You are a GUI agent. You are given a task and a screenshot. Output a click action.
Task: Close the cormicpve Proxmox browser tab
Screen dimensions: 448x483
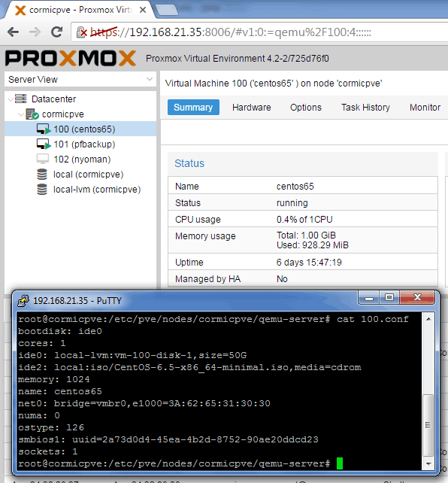click(143, 11)
